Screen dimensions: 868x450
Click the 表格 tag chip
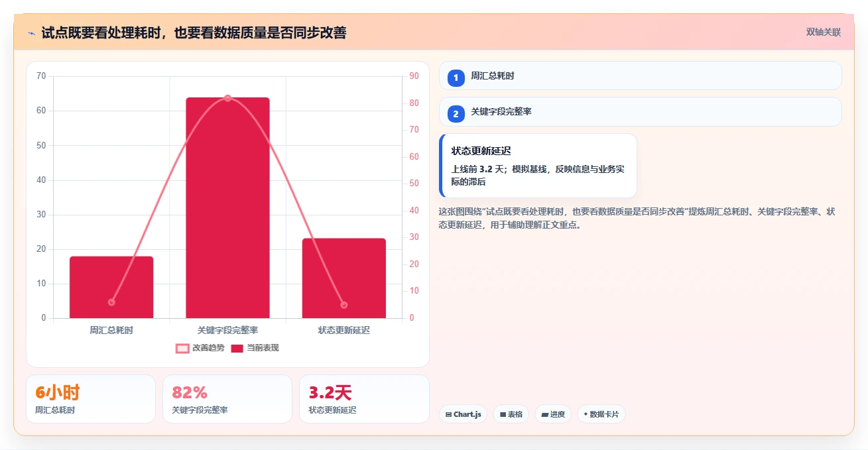click(x=511, y=414)
